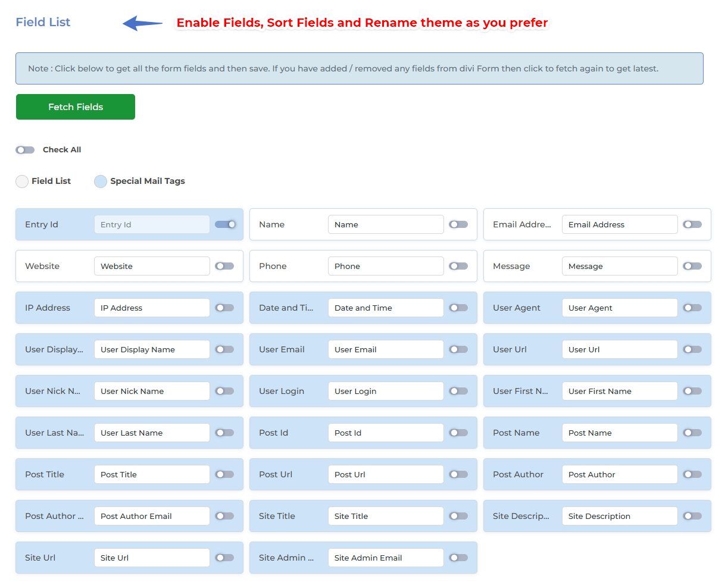Image resolution: width=728 pixels, height=585 pixels.
Task: Switch on the Email Address field toggle
Action: click(692, 224)
